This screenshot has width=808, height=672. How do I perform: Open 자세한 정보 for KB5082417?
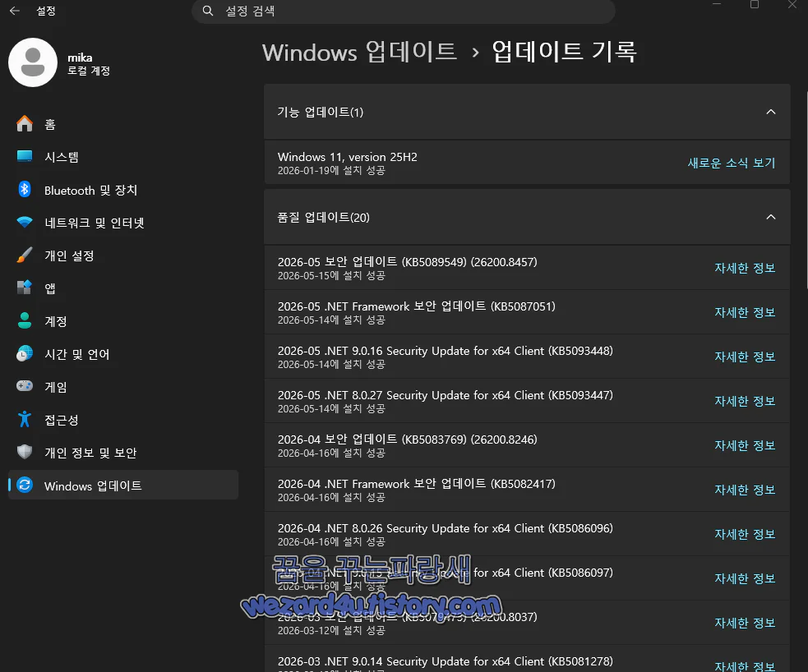(745, 489)
